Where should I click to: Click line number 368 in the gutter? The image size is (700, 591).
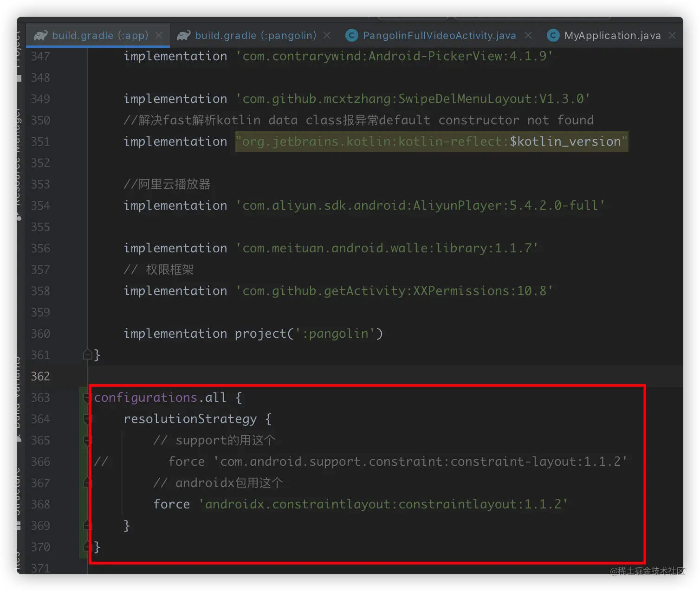[40, 504]
